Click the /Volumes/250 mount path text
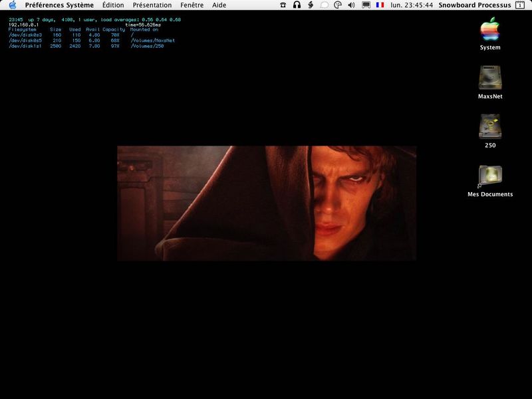Screen dimensions: 532x399 (x=147, y=46)
